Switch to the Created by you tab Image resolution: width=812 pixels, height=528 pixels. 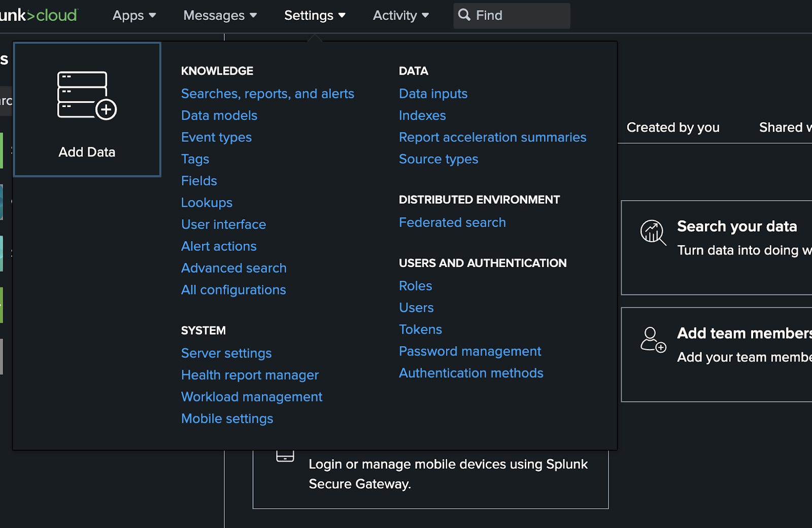(672, 127)
